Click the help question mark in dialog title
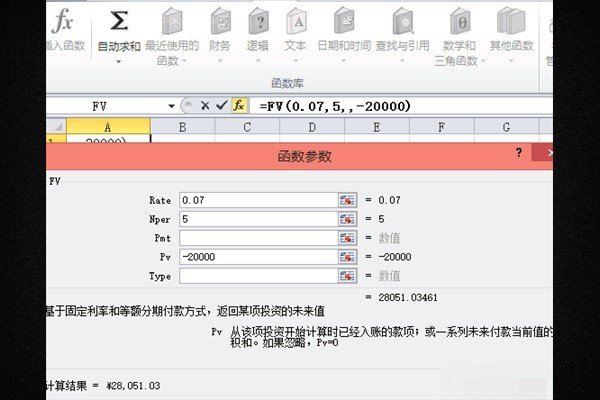The width and height of the screenshot is (600, 400). pos(519,153)
